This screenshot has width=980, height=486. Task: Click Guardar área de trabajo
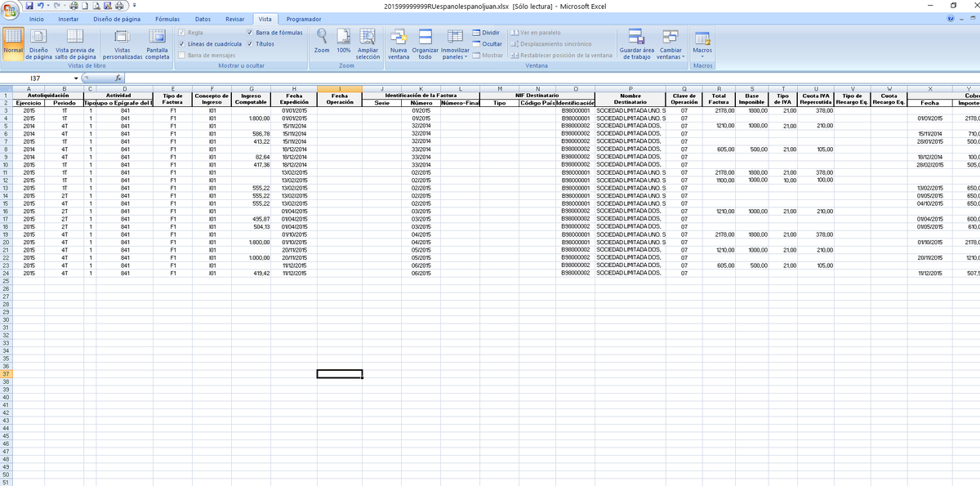tap(637, 43)
